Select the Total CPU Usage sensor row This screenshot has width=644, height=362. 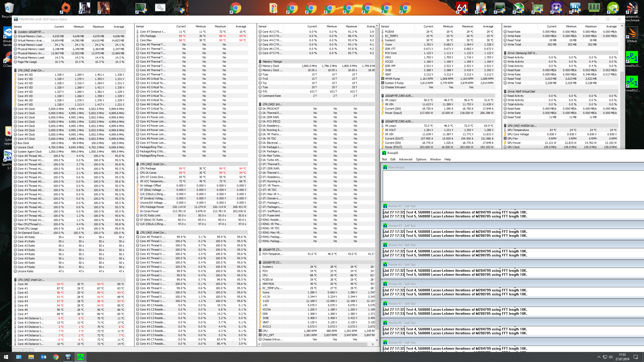pyautogui.click(x=70, y=229)
